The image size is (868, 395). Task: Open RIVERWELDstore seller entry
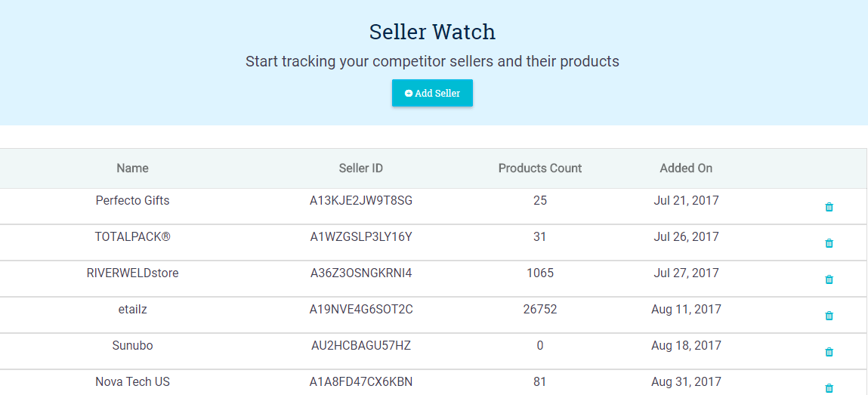[132, 273]
